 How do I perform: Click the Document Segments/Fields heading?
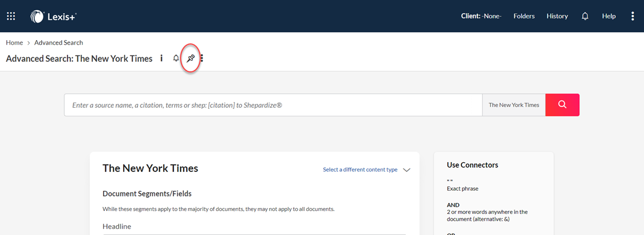[147, 193]
